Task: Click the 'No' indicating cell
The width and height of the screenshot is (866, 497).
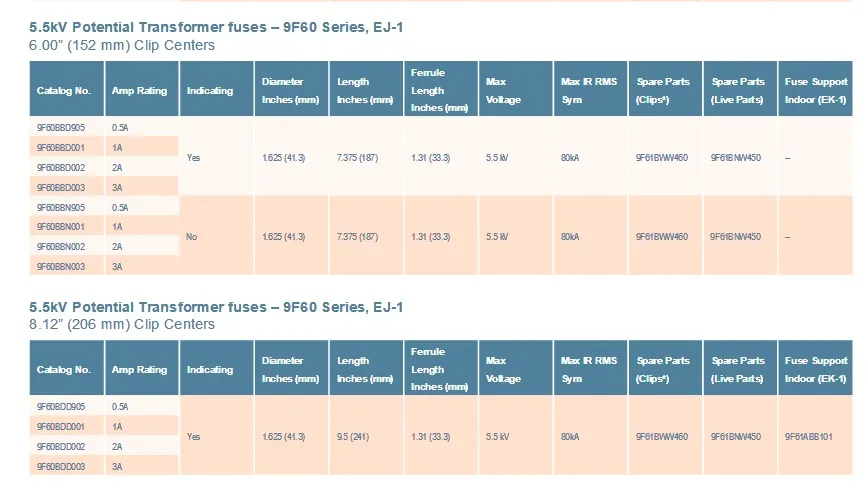Action: coord(192,237)
